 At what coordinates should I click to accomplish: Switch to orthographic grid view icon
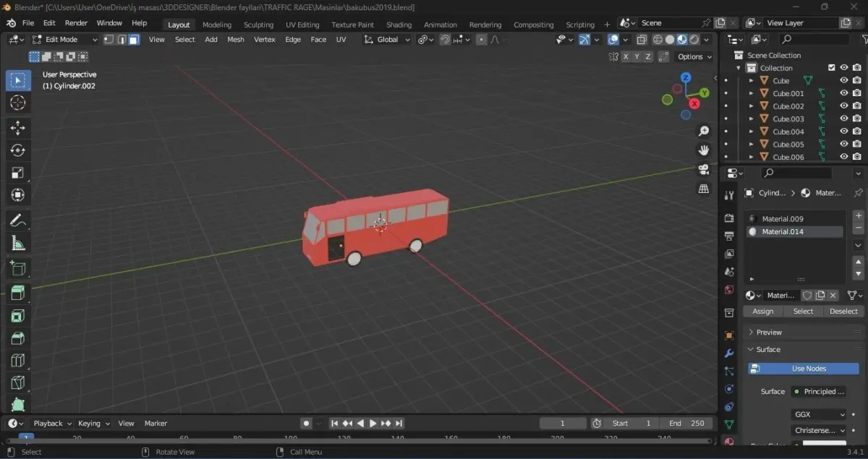pos(703,189)
